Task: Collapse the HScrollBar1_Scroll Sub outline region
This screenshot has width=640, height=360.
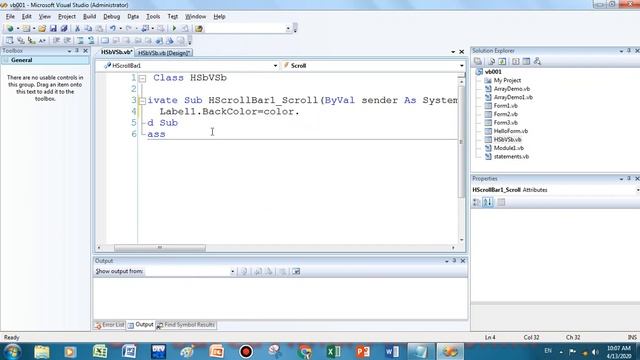Action: [142, 100]
